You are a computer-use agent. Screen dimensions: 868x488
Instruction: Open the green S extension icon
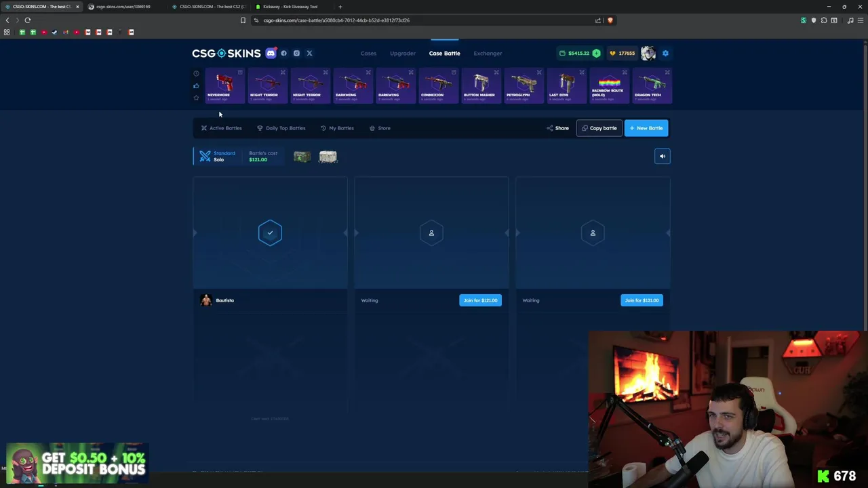tap(804, 20)
